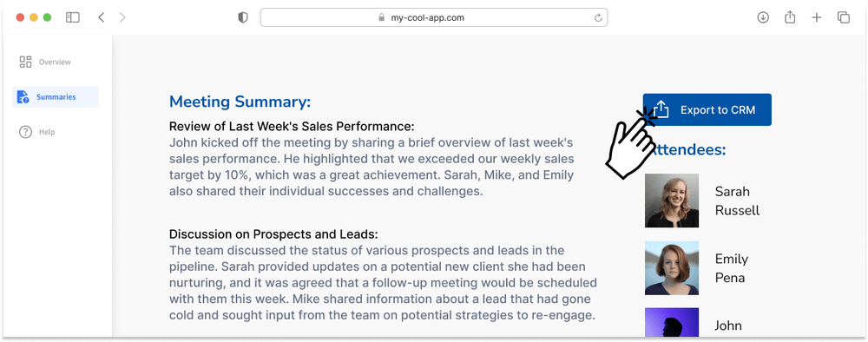
Task: Click John's silhouette profile photo
Action: 672,323
